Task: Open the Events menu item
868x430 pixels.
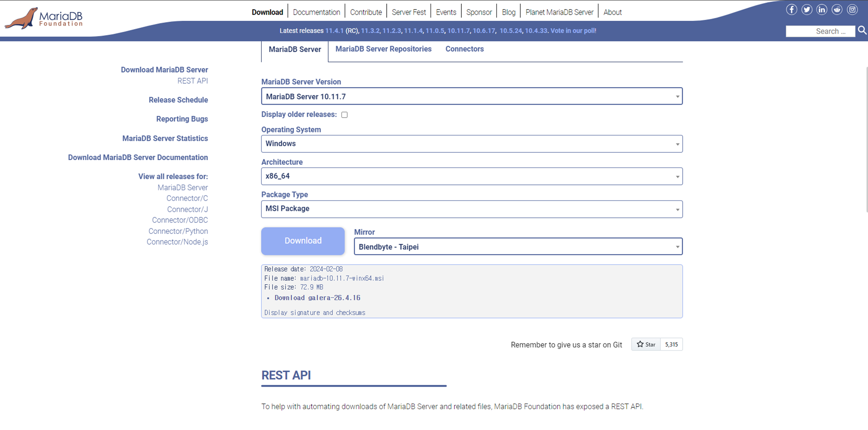Action: [446, 12]
